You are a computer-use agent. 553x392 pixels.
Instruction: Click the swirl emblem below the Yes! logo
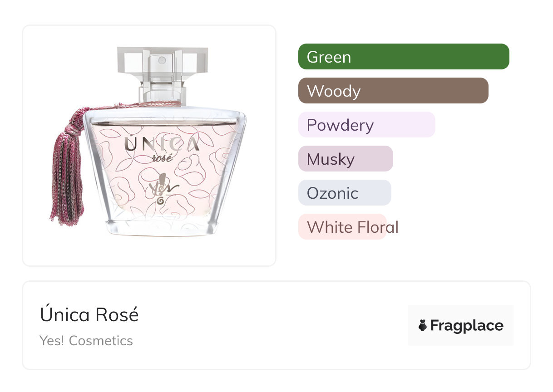pyautogui.click(x=160, y=200)
